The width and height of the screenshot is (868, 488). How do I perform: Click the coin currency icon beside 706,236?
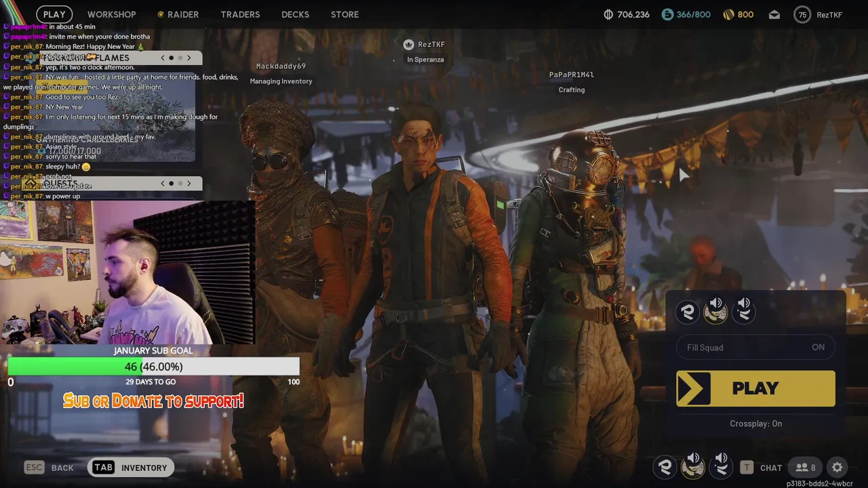point(608,14)
